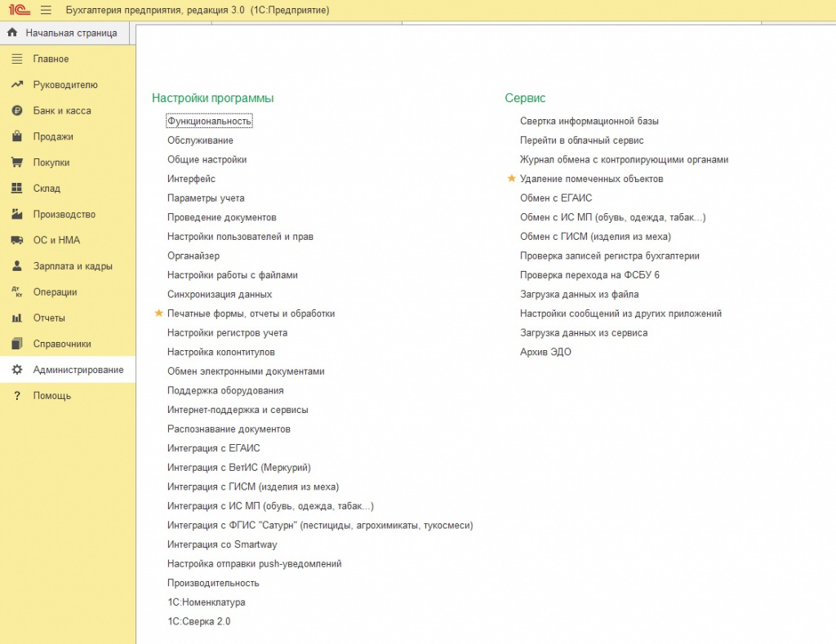Open Настройки пользователей и прав
This screenshot has height=644, width=836.
pos(240,236)
